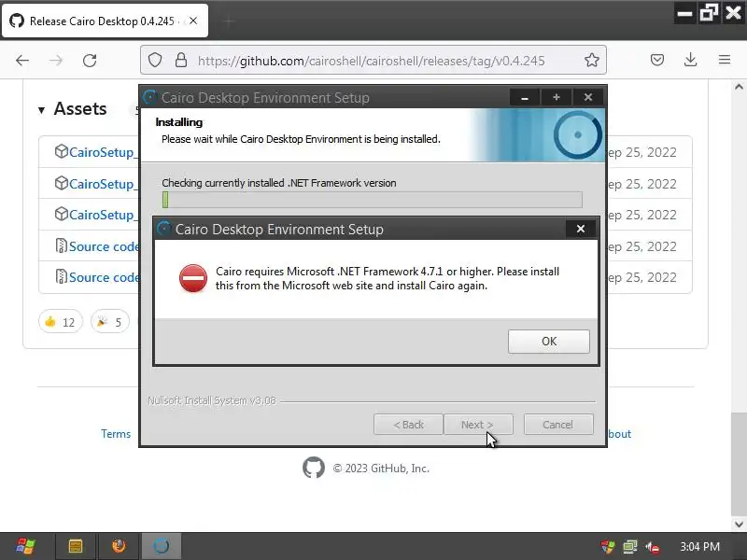This screenshot has width=747, height=560.
Task: Download the first Source code archive
Action: tap(104, 246)
